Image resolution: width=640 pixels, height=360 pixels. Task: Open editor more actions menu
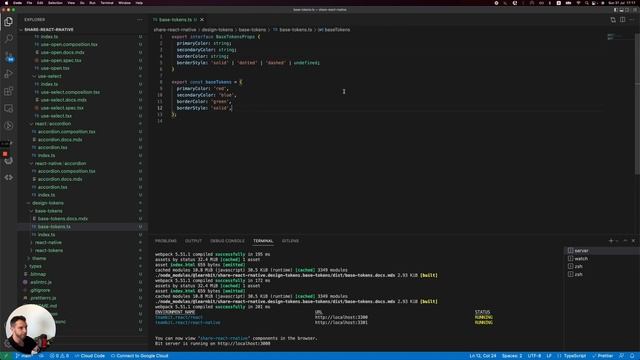coord(632,20)
